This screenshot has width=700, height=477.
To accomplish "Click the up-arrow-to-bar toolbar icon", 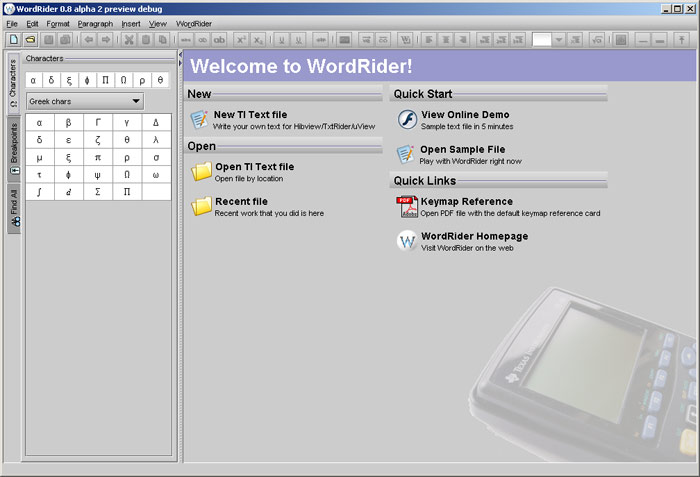I will point(682,40).
